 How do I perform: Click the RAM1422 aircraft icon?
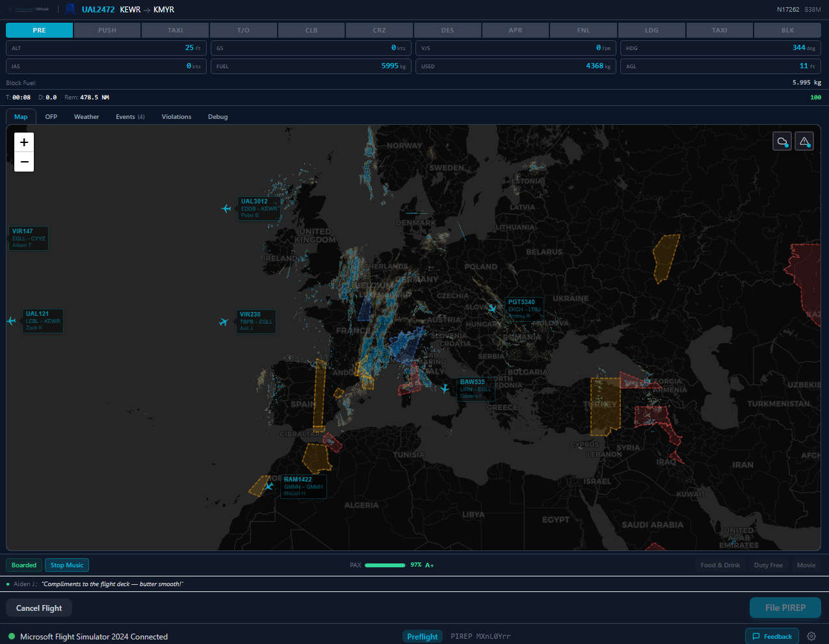[x=269, y=486]
